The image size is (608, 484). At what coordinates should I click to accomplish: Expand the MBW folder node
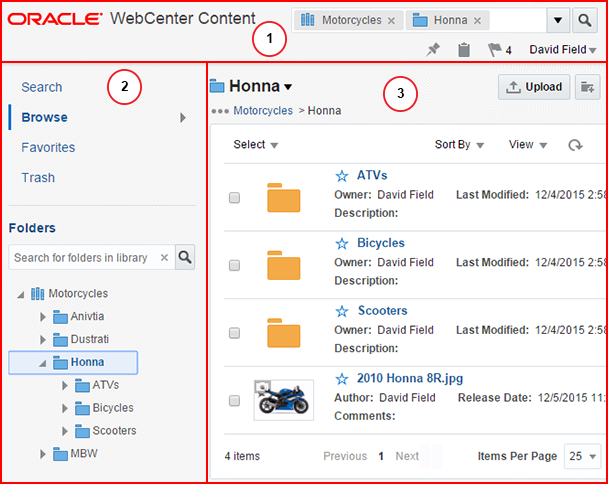point(43,454)
